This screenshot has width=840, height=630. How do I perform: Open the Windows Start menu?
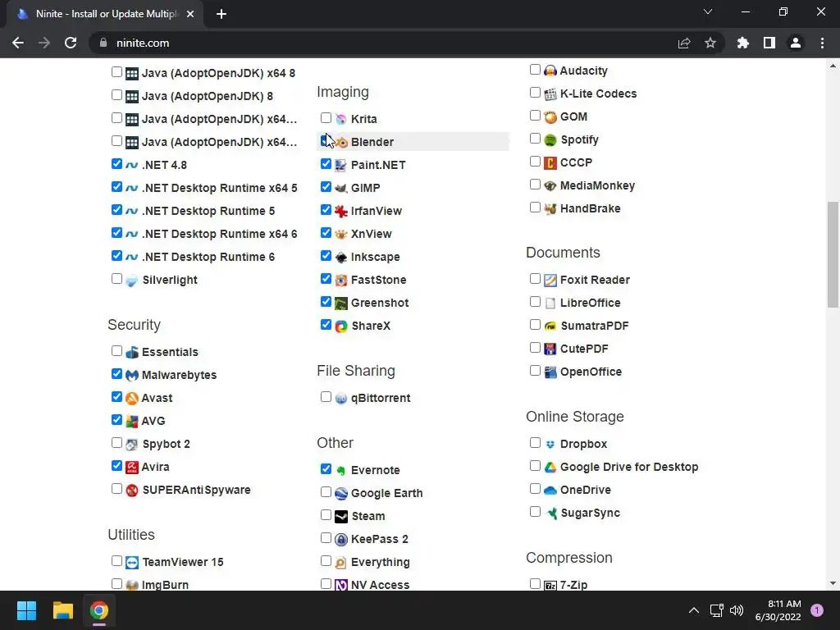pos(27,610)
